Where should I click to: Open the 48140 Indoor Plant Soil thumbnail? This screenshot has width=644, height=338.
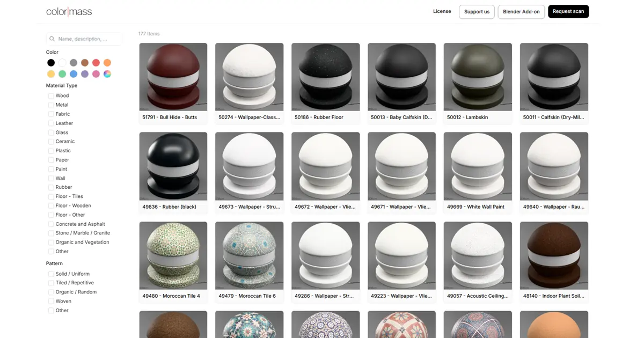pyautogui.click(x=554, y=256)
